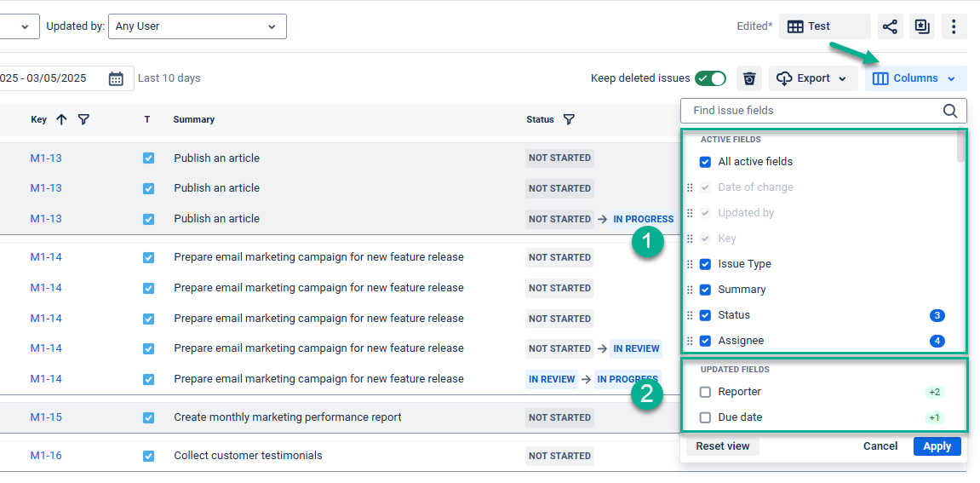
Task: Check the Reporter field checkbox
Action: point(705,393)
